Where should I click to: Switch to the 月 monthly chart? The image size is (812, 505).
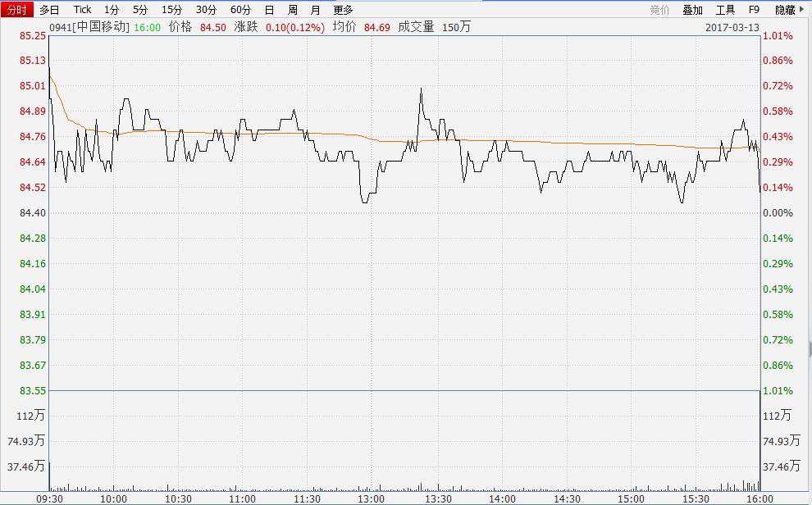click(x=316, y=9)
